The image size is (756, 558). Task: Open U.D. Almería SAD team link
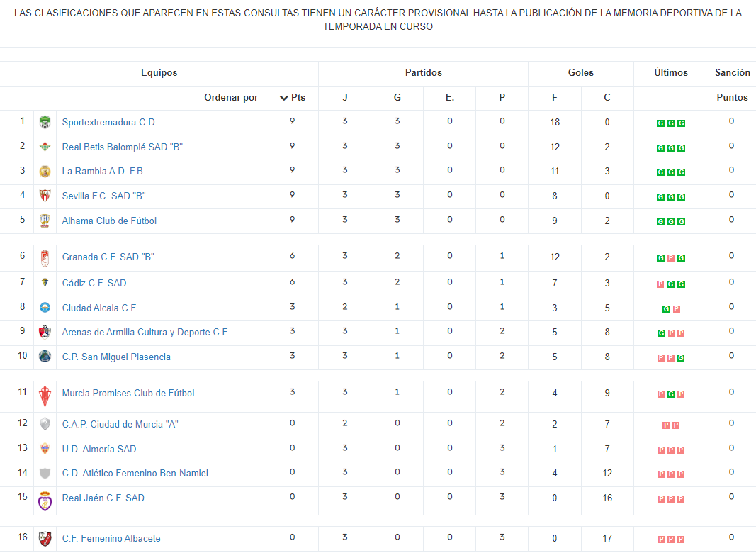99,449
